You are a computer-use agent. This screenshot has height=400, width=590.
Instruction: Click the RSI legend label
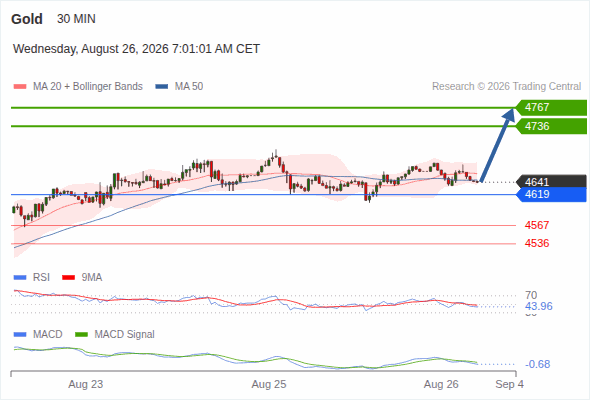click(41, 278)
